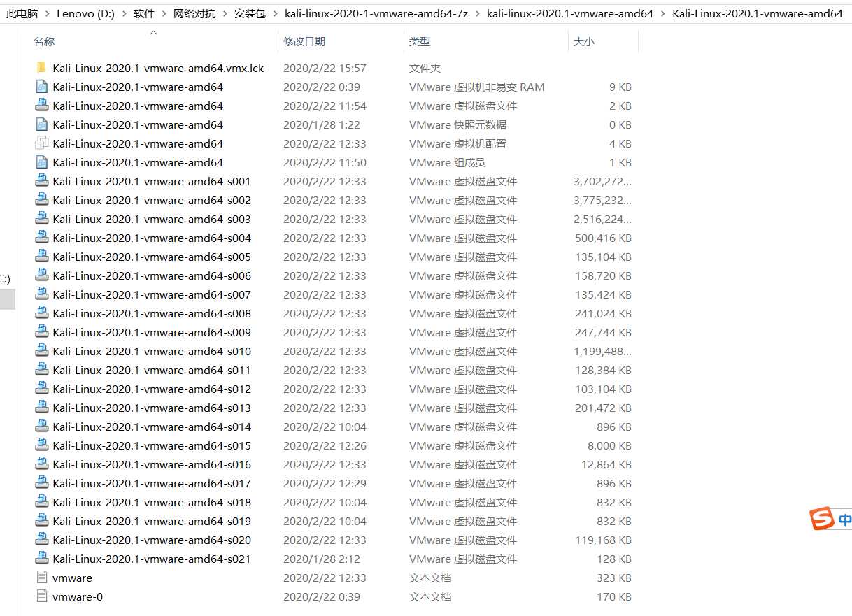Click the Kali-Linux vmx.lck folder icon
The image size is (852, 616).
pyautogui.click(x=42, y=68)
